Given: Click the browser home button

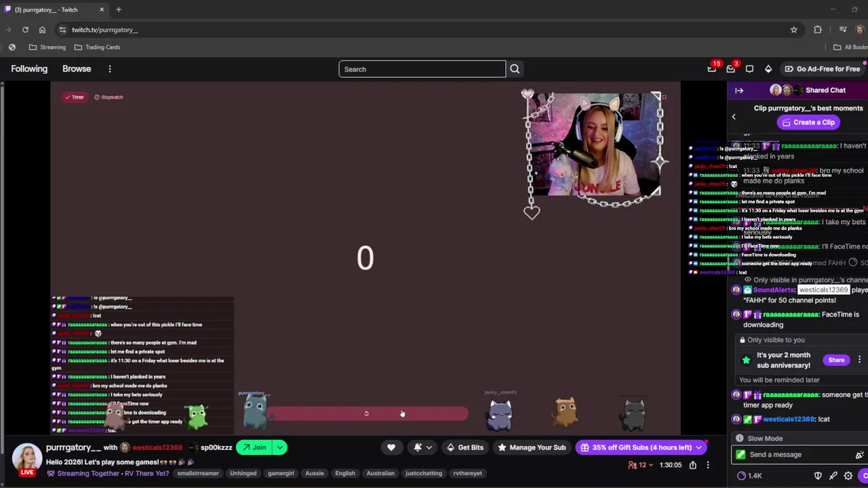Looking at the screenshot, I should [x=42, y=30].
